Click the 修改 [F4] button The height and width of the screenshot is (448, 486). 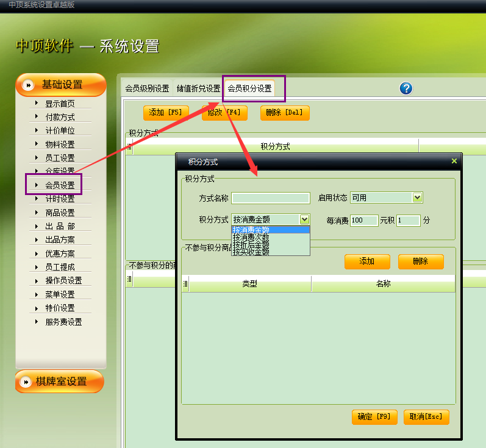click(224, 113)
